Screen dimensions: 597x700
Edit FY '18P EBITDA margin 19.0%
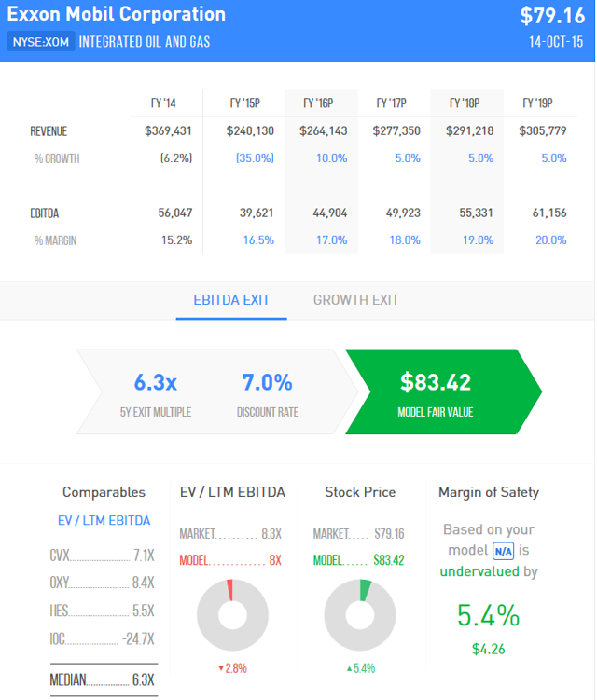479,240
